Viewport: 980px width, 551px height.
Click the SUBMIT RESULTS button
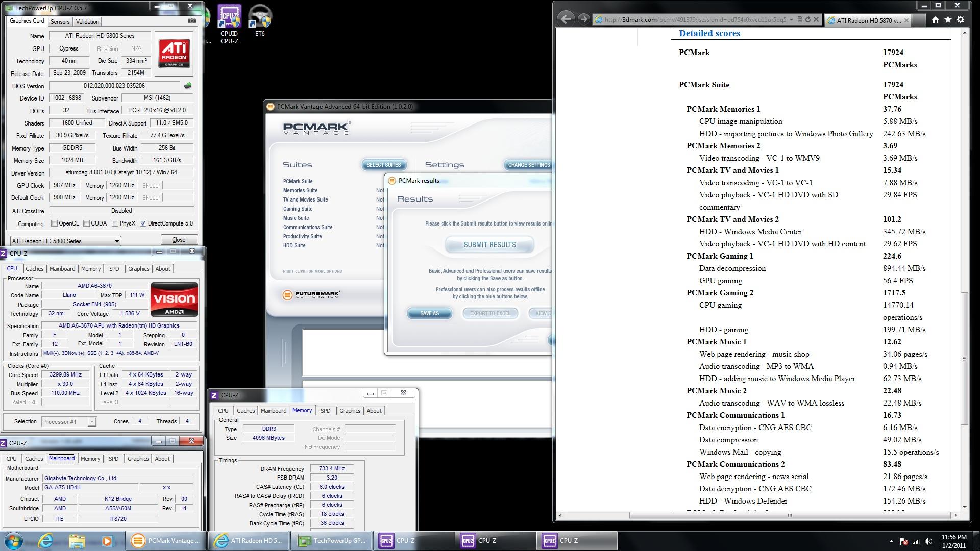(x=489, y=245)
